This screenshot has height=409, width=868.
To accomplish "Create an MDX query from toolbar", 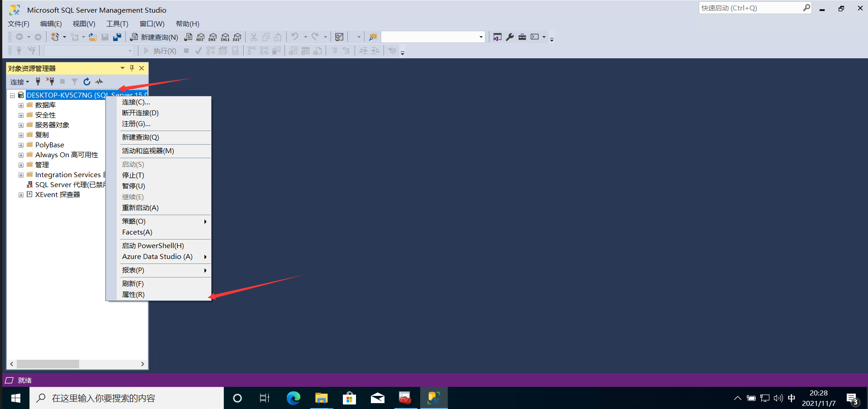I will [200, 37].
